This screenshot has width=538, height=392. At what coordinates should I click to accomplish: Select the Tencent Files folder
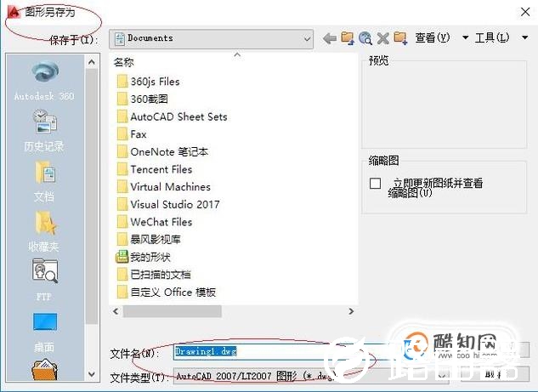pyautogui.click(x=155, y=169)
